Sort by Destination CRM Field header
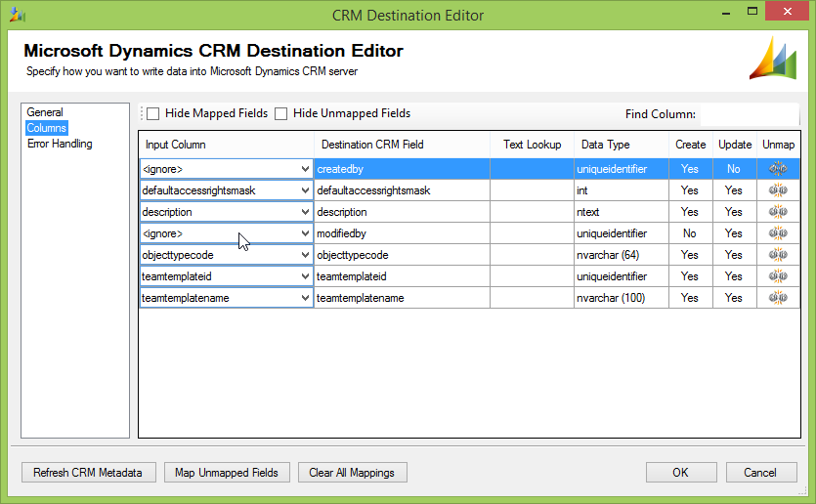 (x=403, y=145)
